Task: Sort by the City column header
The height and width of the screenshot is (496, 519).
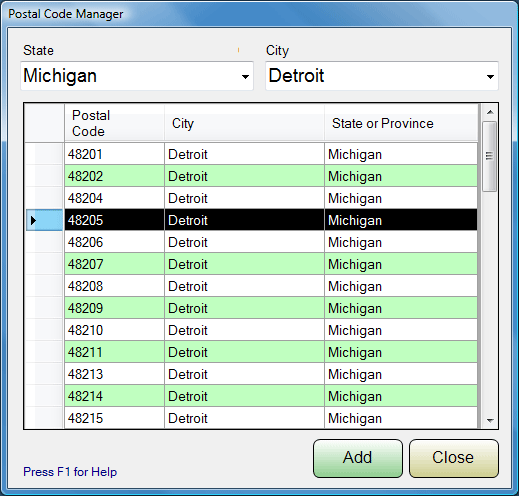Action: 244,123
